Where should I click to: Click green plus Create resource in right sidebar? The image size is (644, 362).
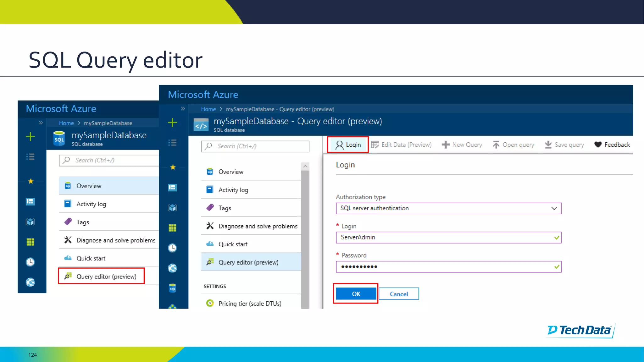coord(172,123)
